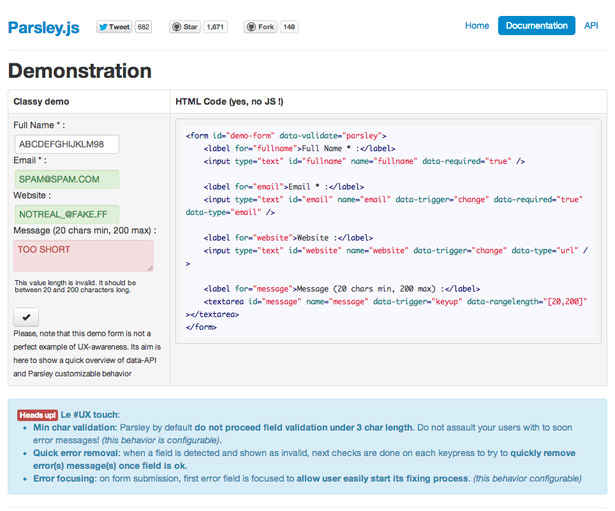This screenshot has height=511, width=615.
Task: Open the API page
Action: (x=591, y=25)
